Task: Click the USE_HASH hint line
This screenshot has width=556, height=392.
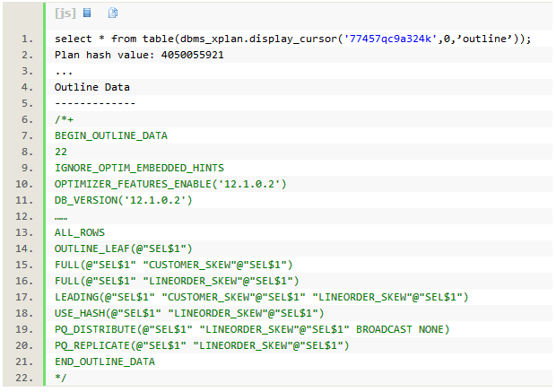Action: point(189,313)
